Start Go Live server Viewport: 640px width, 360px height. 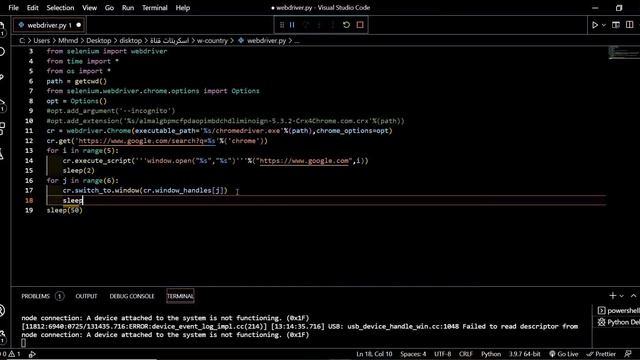[564, 354]
